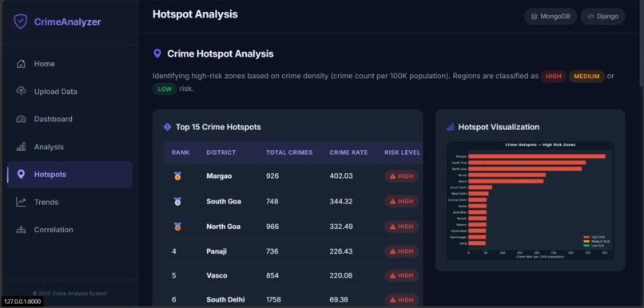The height and width of the screenshot is (308, 644).
Task: Click the total crimes value 966
Action: pos(272,227)
